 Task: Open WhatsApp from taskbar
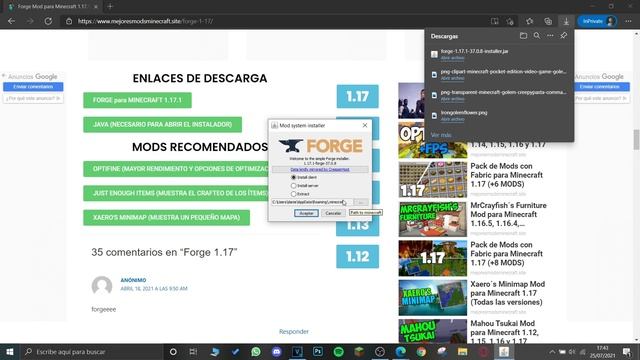coord(256,352)
